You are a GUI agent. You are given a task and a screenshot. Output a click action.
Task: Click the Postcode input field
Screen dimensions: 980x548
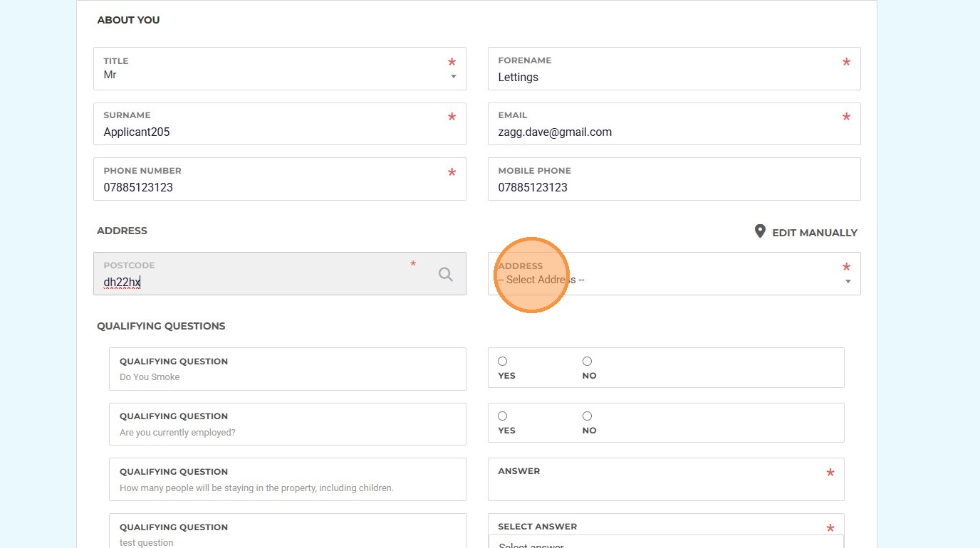(264, 282)
